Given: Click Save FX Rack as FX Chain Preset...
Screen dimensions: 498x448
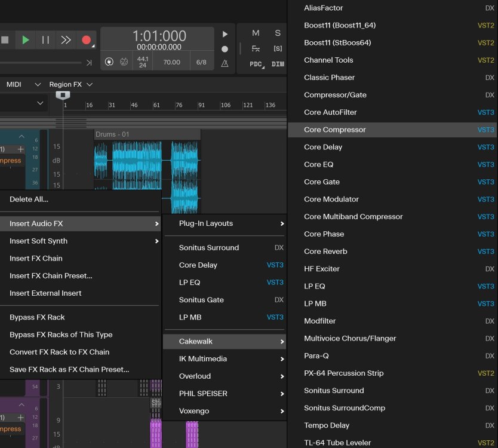Looking at the screenshot, I should [81, 370].
